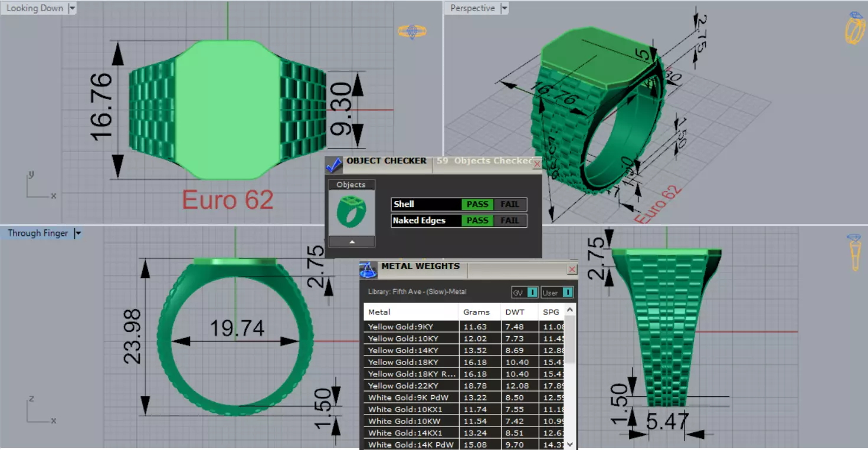
Task: Click the Shell check label
Action: [x=404, y=205]
